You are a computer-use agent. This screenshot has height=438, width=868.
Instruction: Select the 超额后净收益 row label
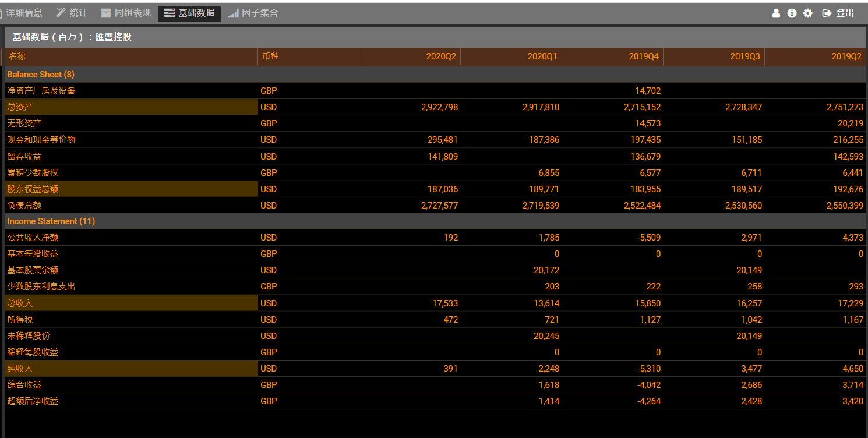[33, 401]
